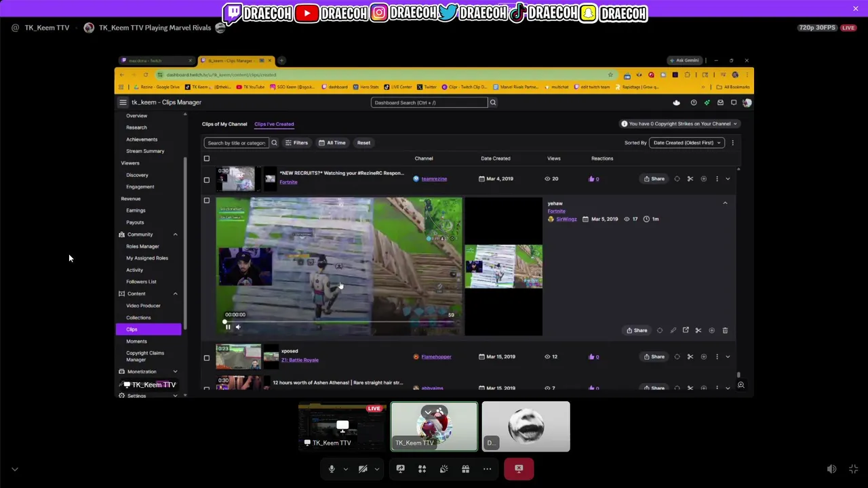Open yehaw clip in new window icon
This screenshot has width=868, height=488.
686,330
